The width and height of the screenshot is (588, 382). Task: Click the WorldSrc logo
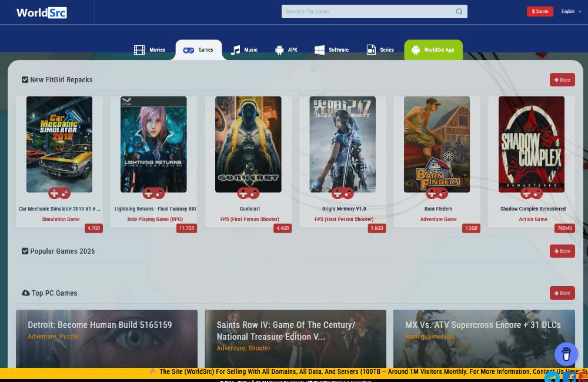(42, 13)
